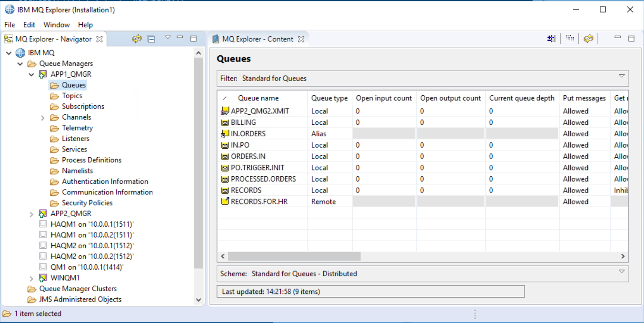Screen dimensions: 644x323
Task: Select the Communication Information folder
Action: pos(101,192)
